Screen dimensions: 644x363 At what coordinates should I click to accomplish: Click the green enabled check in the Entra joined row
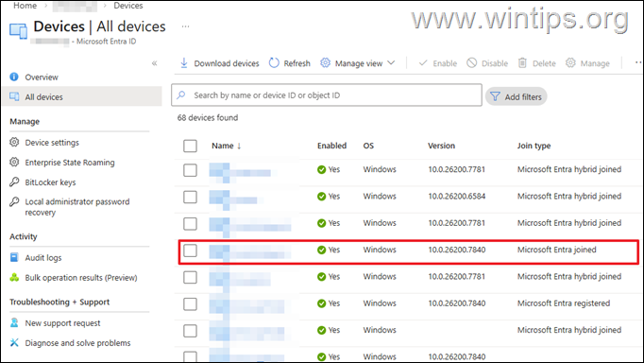click(322, 250)
